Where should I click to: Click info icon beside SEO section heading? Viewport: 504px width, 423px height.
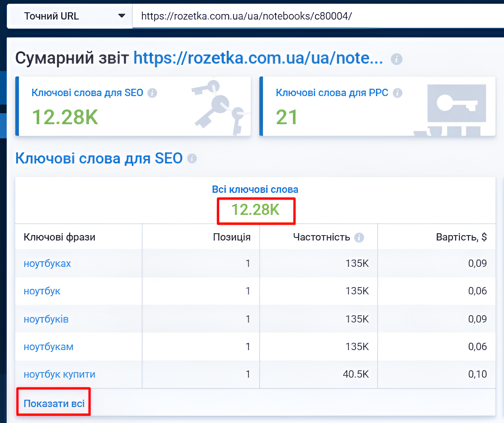[x=192, y=159]
